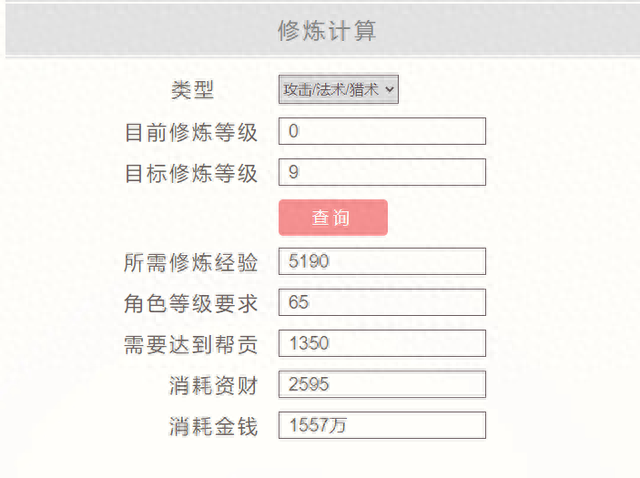This screenshot has width=640, height=478.
Task: Place cursor after the 9 in target level
Action: click(x=300, y=172)
